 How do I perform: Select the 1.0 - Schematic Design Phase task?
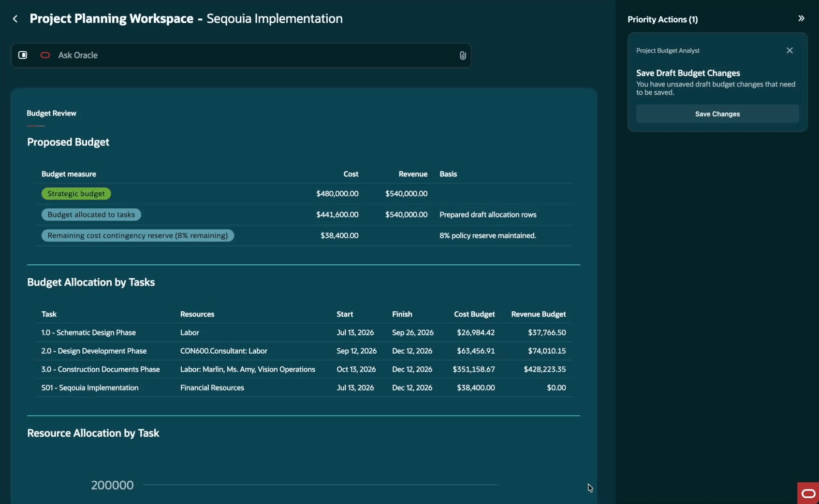point(88,332)
